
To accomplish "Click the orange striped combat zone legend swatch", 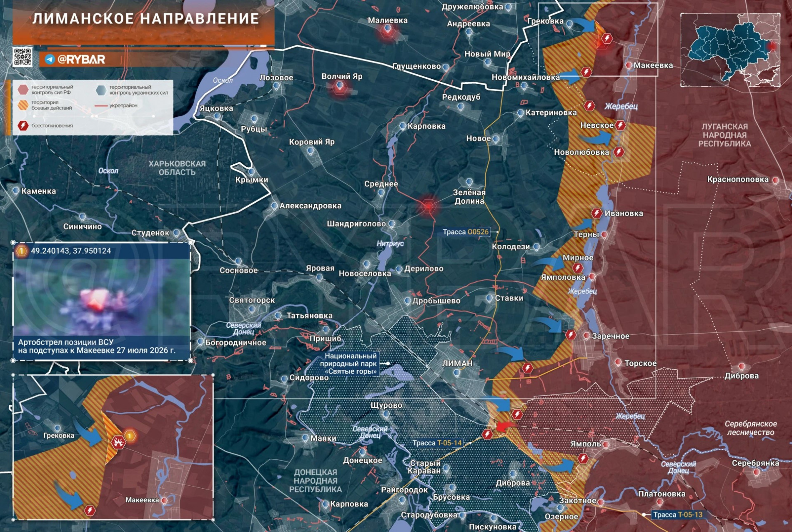I will tap(23, 105).
